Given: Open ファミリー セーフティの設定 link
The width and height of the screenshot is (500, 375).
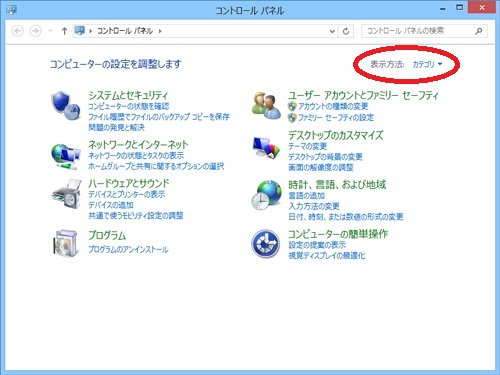Looking at the screenshot, I should pos(336,117).
